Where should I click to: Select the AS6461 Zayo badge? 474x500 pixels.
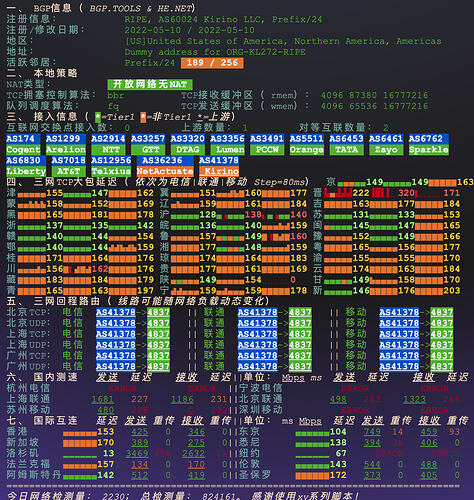(x=386, y=144)
